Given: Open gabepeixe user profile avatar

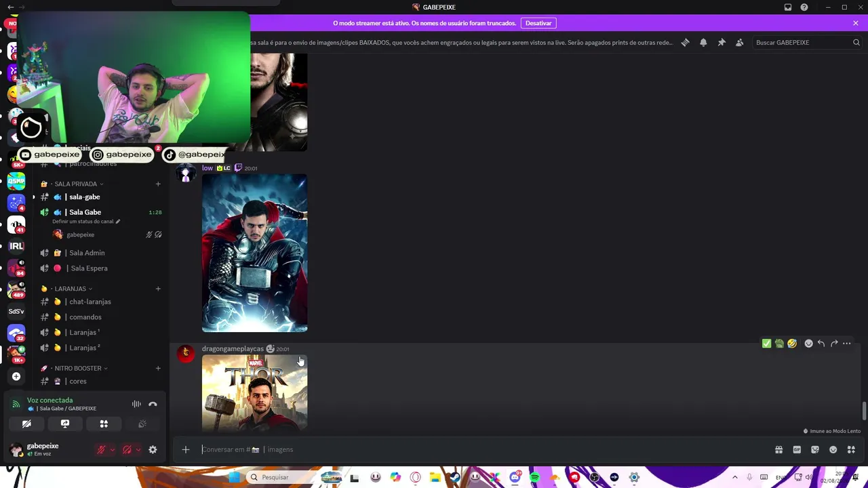Looking at the screenshot, I should coord(16,449).
